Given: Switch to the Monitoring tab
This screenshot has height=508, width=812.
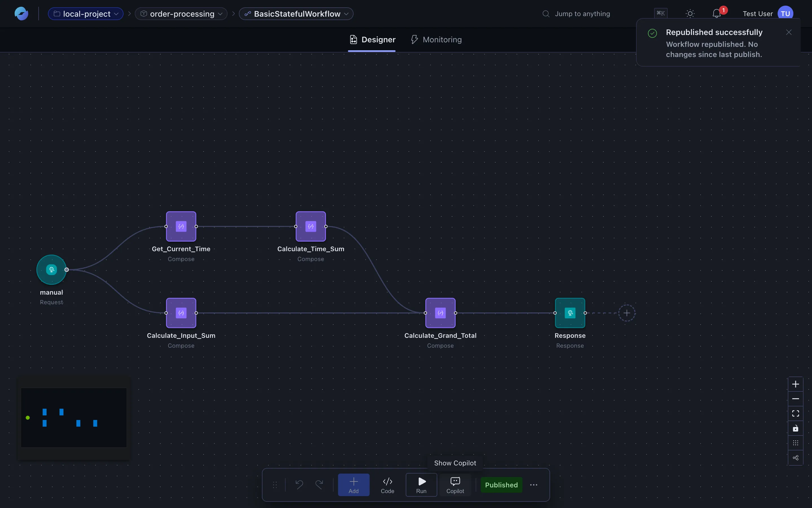Looking at the screenshot, I should [436, 40].
